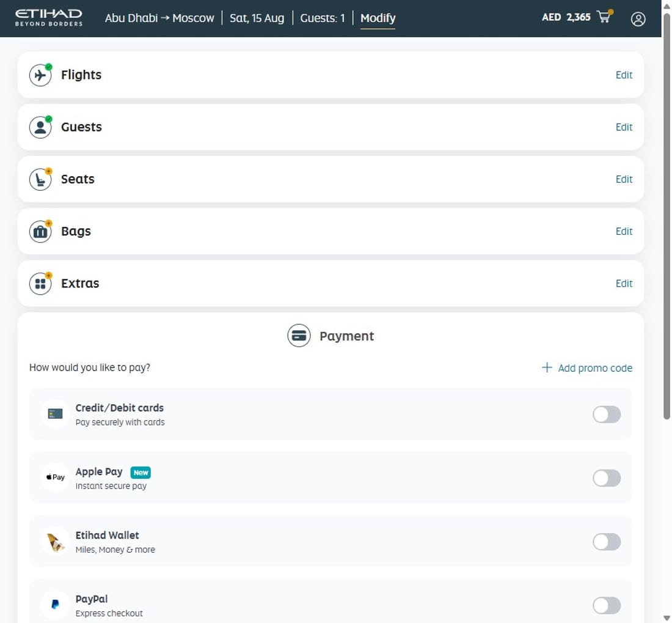Viewport: 672px width, 623px height.
Task: Click the plus icon beside Add promo code
Action: (x=546, y=367)
